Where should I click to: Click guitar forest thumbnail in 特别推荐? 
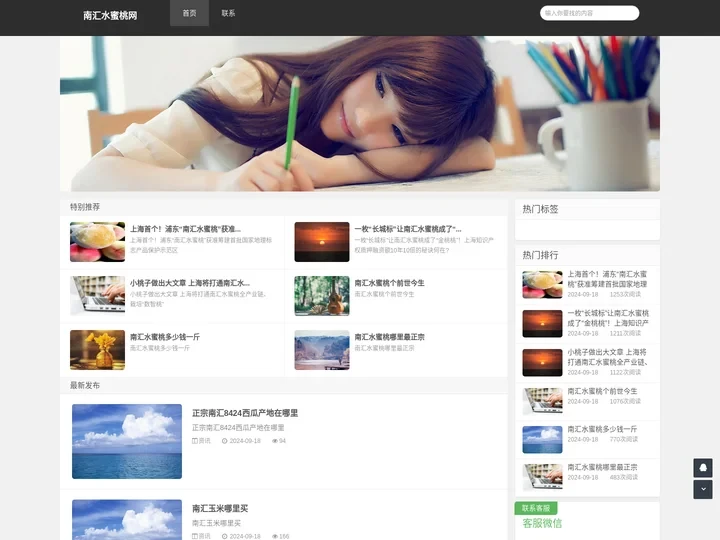click(322, 296)
